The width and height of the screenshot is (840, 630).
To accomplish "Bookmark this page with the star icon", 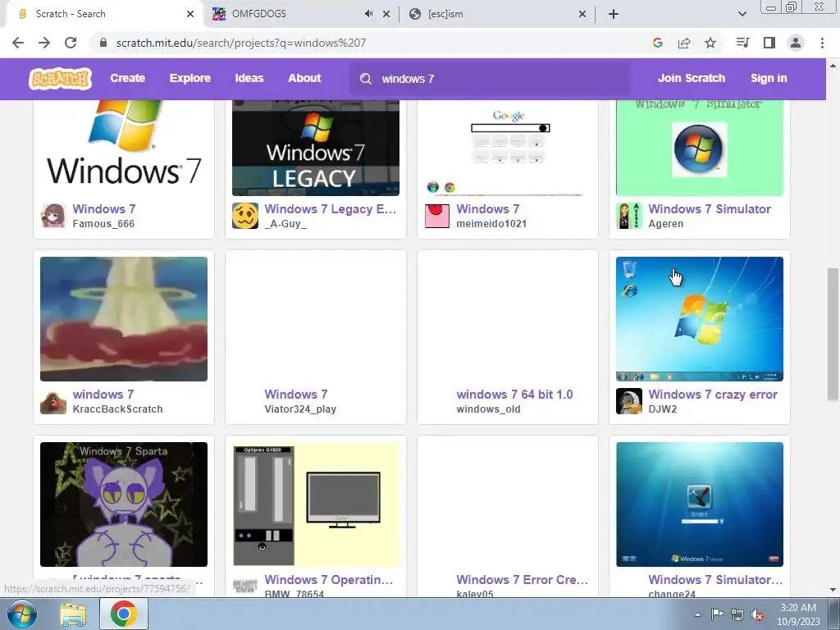I will [x=710, y=43].
